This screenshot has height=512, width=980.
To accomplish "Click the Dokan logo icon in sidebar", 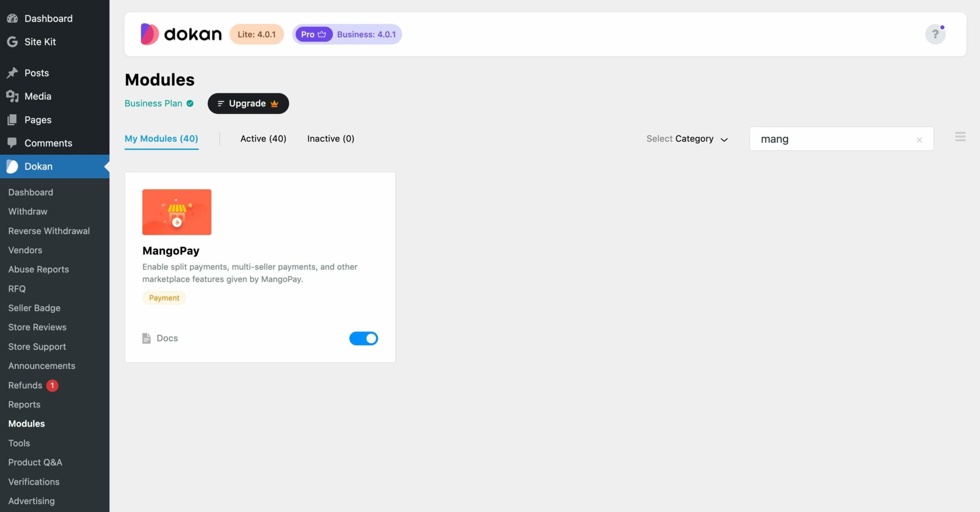I will 12,166.
